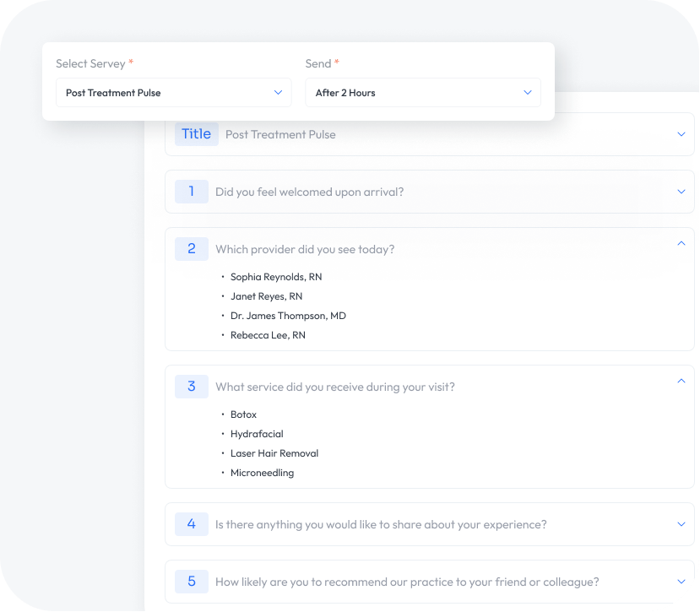
Task: Expand question 5 chevron
Action: [x=681, y=582]
